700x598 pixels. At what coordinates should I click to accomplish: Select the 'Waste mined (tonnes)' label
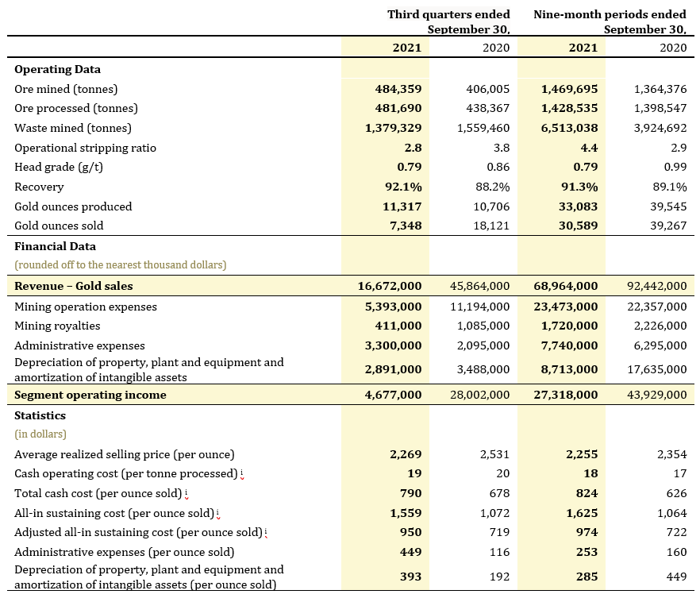73,128
